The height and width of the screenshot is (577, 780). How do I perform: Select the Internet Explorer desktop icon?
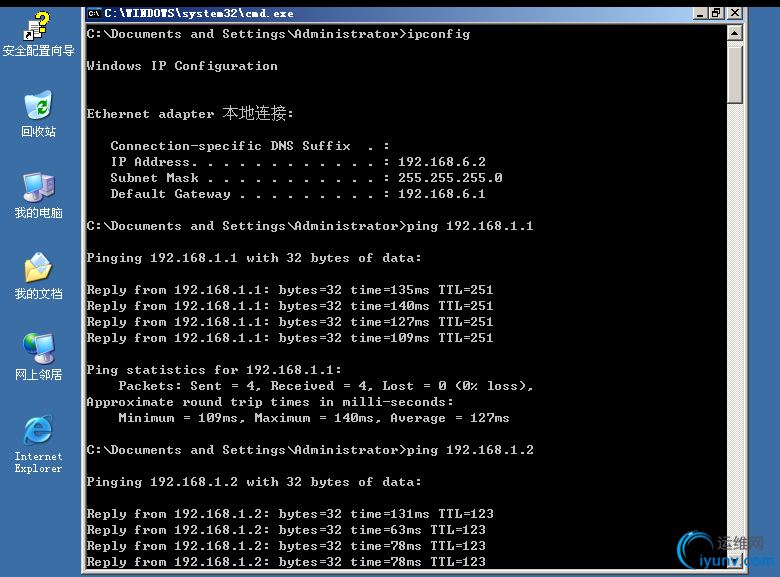(x=38, y=444)
